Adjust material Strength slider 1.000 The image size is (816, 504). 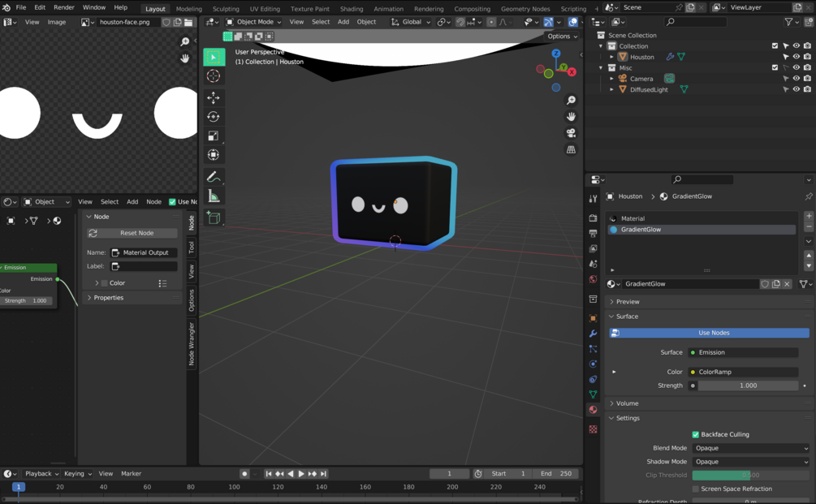point(749,386)
